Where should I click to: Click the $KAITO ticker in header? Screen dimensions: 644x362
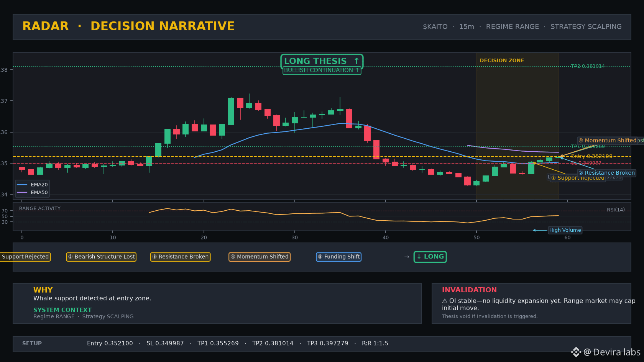[435, 27]
